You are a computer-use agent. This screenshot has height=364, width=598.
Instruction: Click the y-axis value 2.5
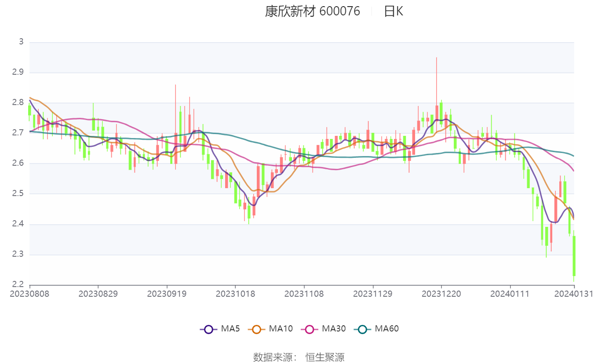[18, 194]
